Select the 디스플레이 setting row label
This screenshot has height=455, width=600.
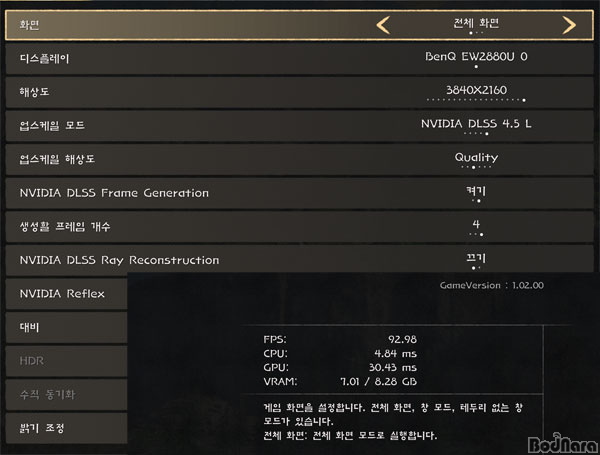pos(45,58)
